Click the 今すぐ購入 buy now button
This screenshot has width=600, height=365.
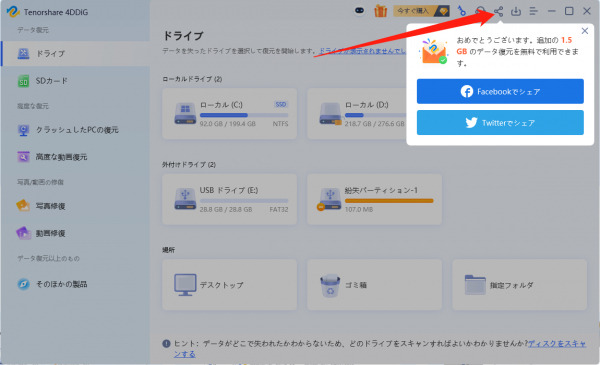tap(421, 11)
